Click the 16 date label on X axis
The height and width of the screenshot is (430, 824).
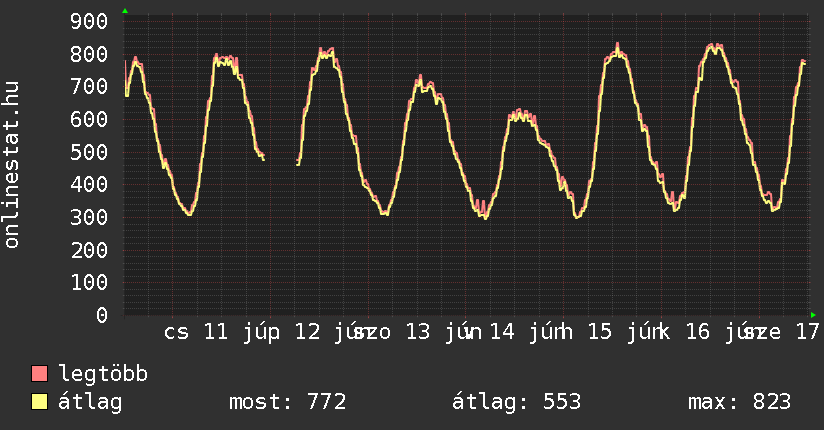[x=698, y=332]
